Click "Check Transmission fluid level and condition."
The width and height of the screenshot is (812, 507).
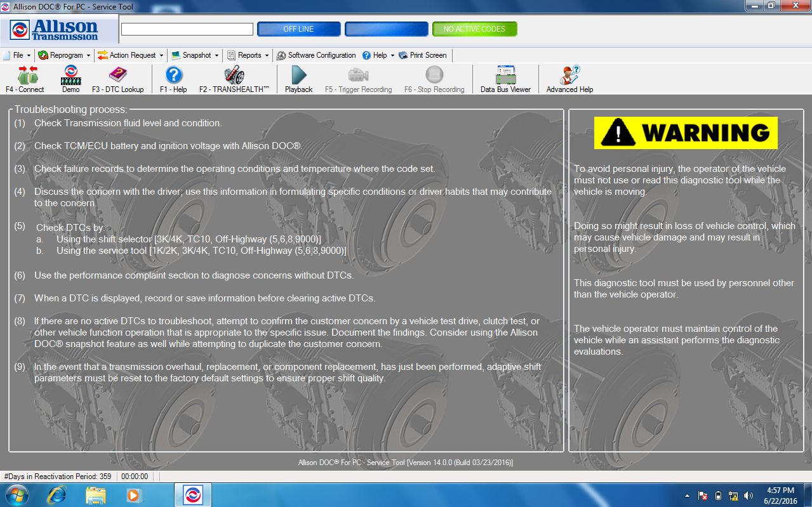[128, 123]
